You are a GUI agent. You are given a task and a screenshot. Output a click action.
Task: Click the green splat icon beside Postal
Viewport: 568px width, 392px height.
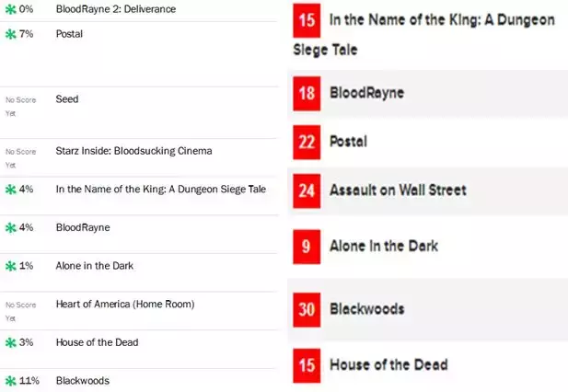tap(11, 34)
